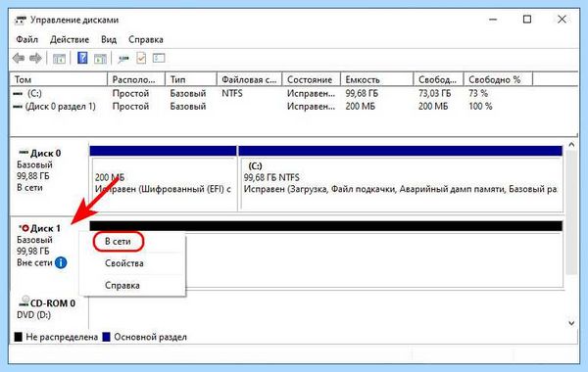Screen dimensions: 588x372
Task: Open the Справка menu in menu bar
Action: click(145, 39)
